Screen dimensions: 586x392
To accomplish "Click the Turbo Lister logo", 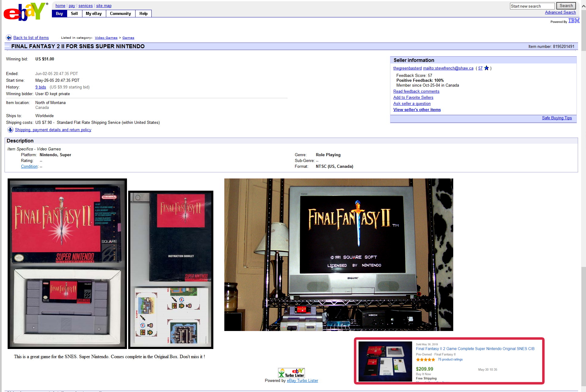I will tap(291, 372).
